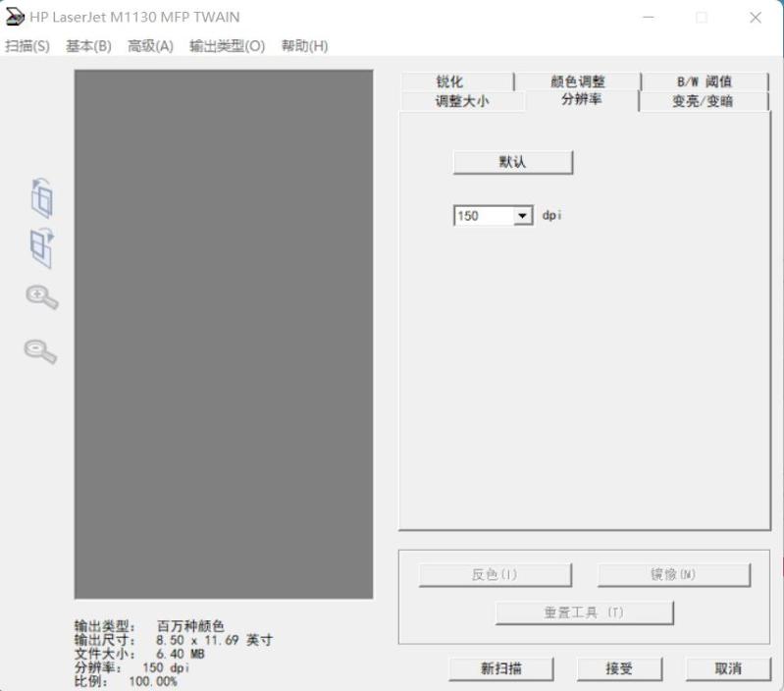Viewport: 784px width, 691px height.
Task: Open the 扫描(S) menu
Action: [27, 46]
